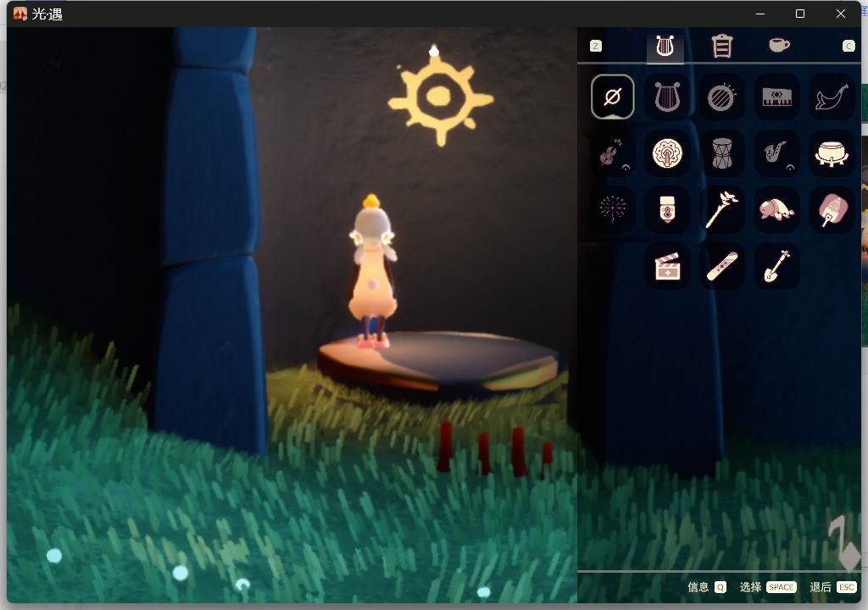
Task: Select the white cauldron drum prop
Action: 832,153
